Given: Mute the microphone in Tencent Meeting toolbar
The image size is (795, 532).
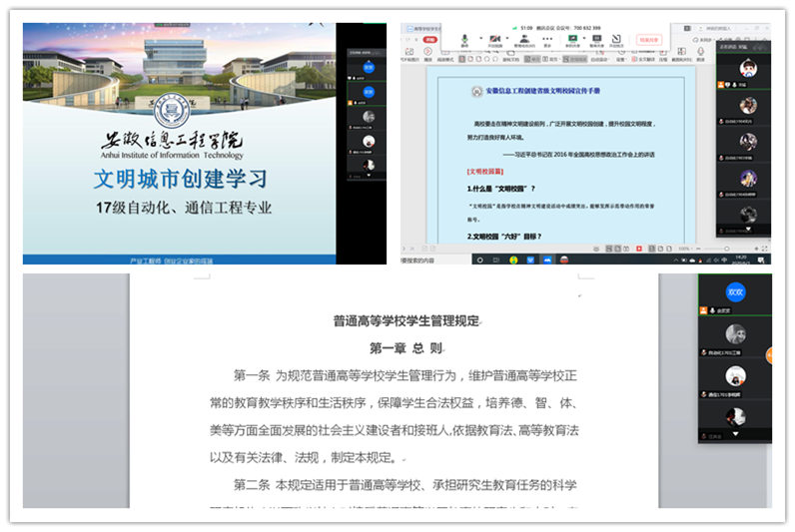Looking at the screenshot, I should pyautogui.click(x=464, y=40).
